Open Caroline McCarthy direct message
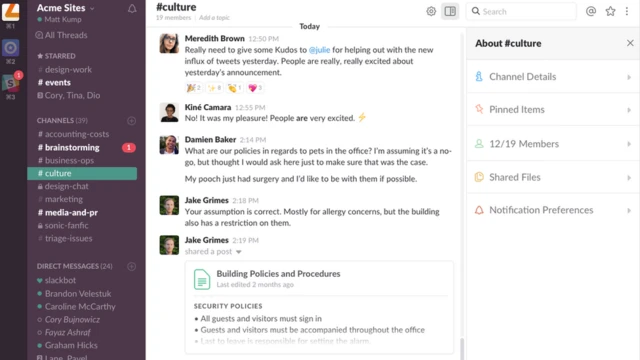 [x=76, y=307]
